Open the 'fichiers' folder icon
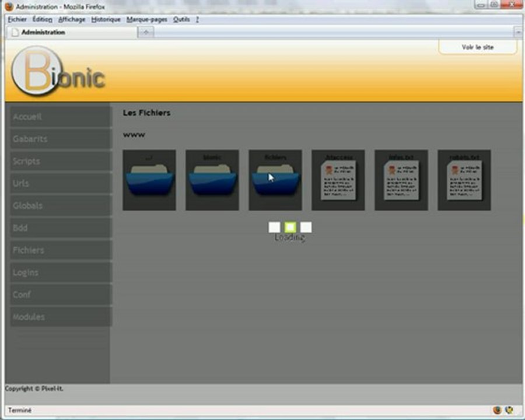 coord(275,180)
